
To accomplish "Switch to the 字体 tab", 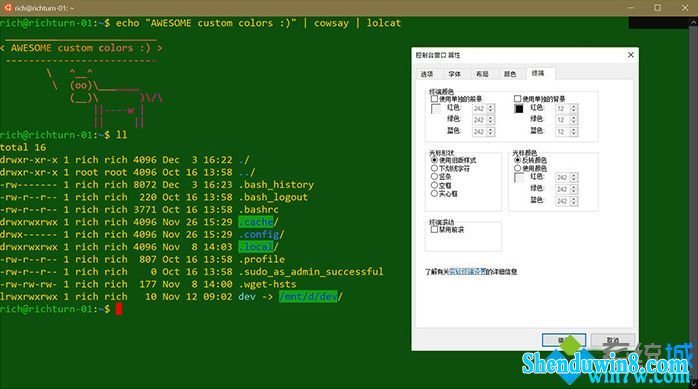I will [x=455, y=74].
